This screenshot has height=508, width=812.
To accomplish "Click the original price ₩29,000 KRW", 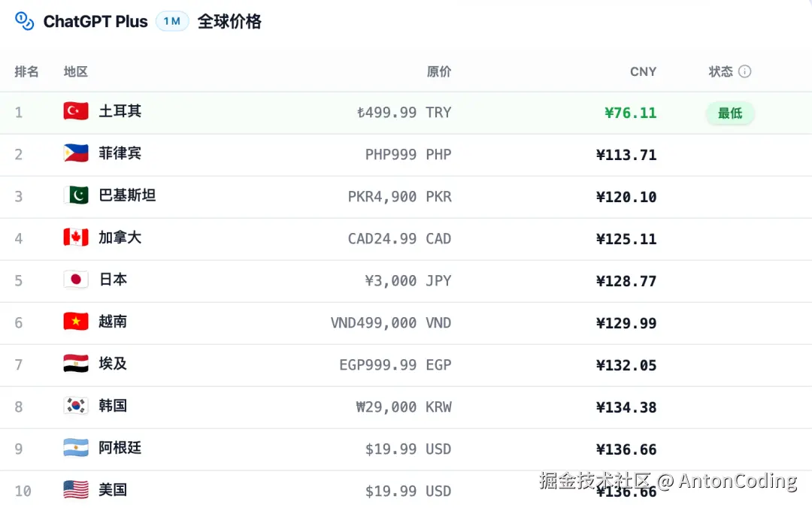I will (x=404, y=407).
